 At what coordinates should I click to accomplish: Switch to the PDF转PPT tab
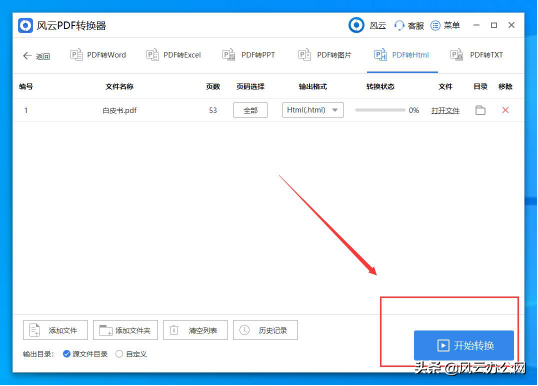tap(249, 55)
